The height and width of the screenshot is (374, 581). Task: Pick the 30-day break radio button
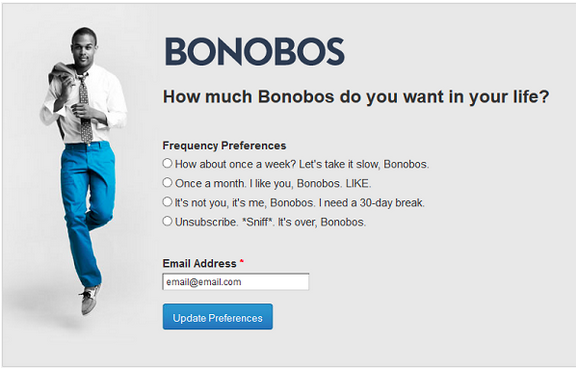167,202
